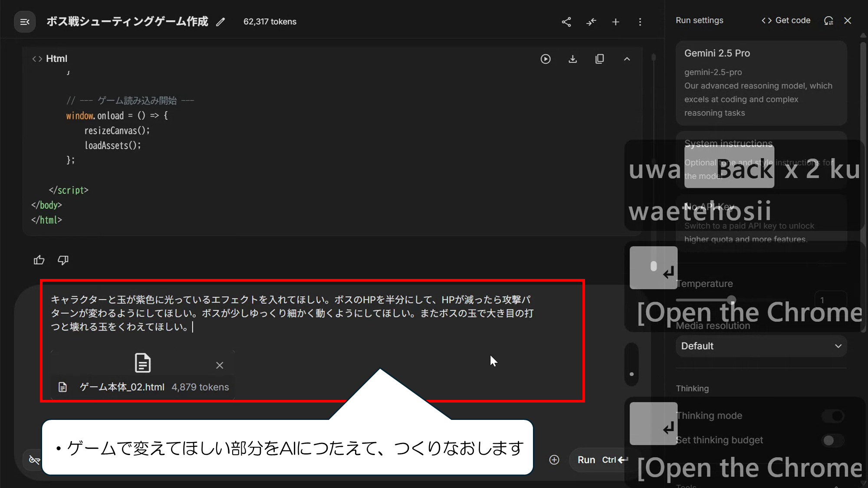Viewport: 868px width, 488px height.
Task: Click the resizeCanvas(); code line
Action: tap(117, 131)
